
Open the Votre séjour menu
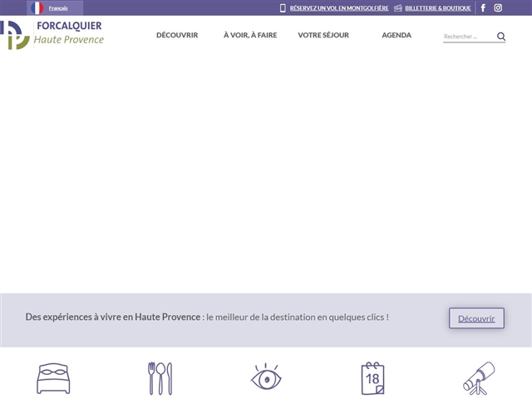323,35
